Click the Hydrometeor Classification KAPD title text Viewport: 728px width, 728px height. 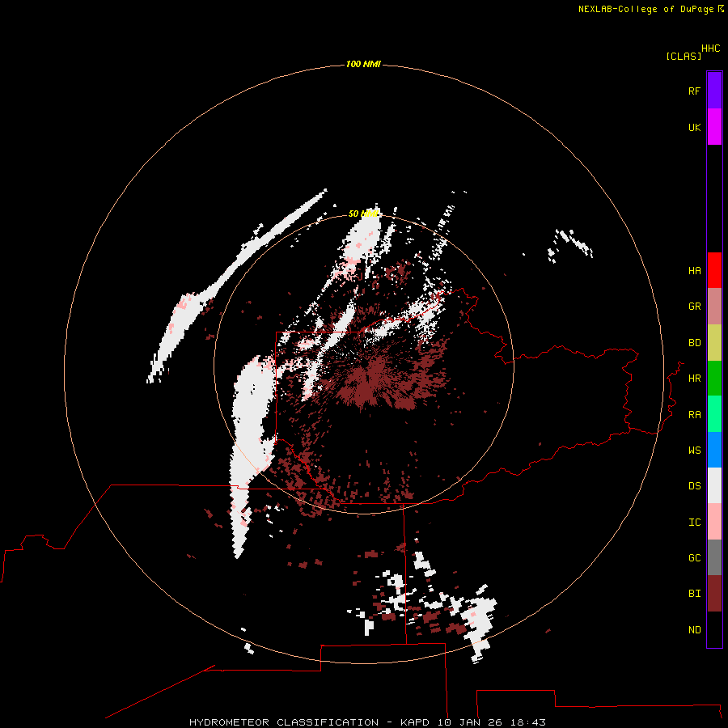point(367,722)
